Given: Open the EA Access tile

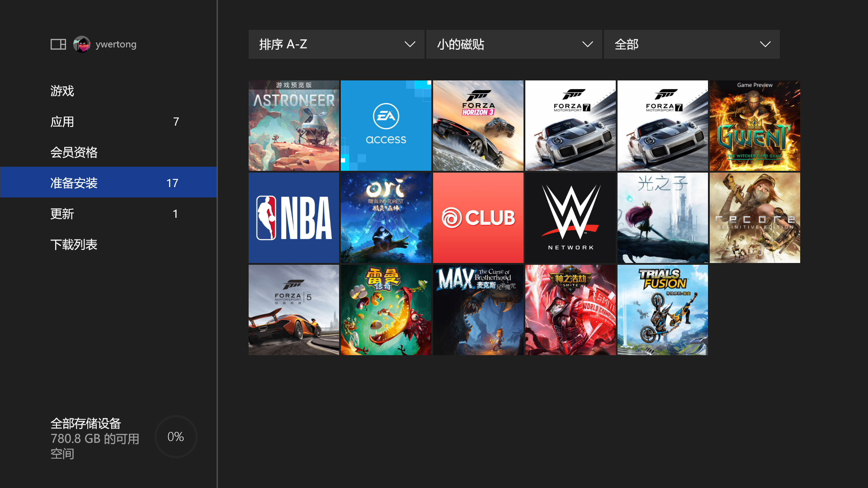Looking at the screenshot, I should pos(386,126).
